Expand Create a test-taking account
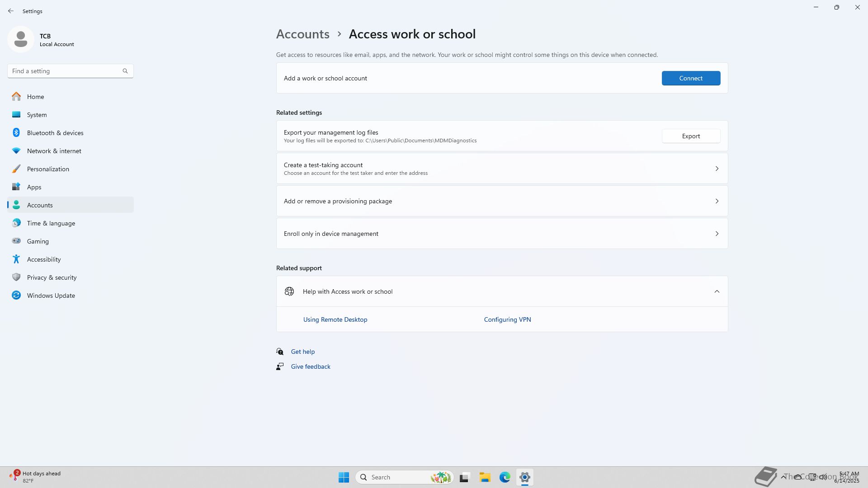The image size is (868, 488). pos(502,169)
